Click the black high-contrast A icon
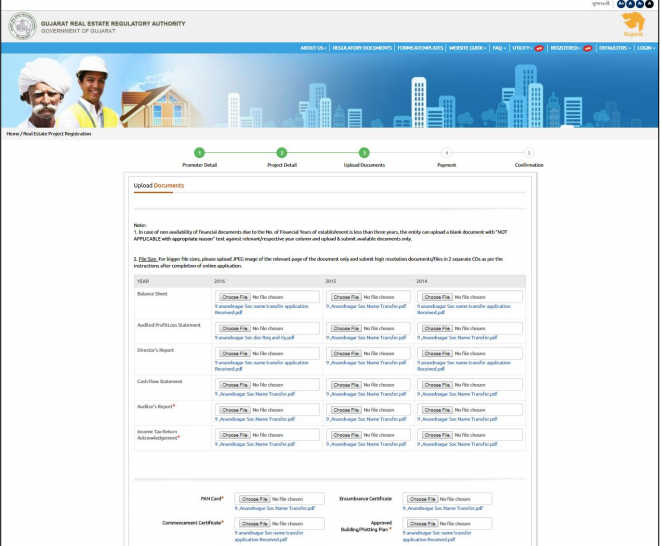This screenshot has height=546, width=662. point(650,4)
